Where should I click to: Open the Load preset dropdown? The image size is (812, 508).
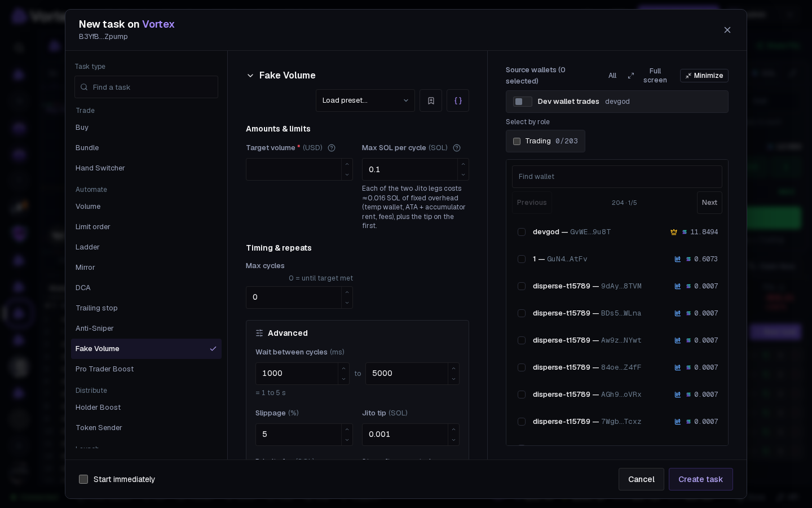365,100
